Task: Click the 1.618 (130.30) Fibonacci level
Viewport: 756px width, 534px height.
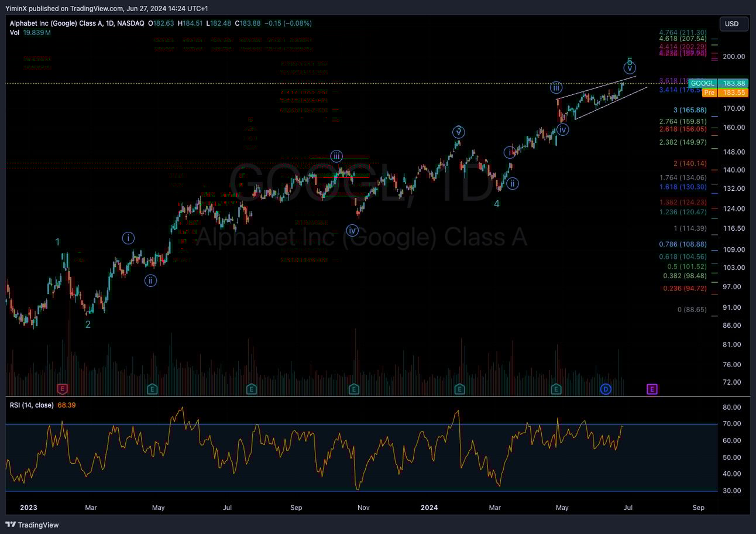Action: click(683, 187)
